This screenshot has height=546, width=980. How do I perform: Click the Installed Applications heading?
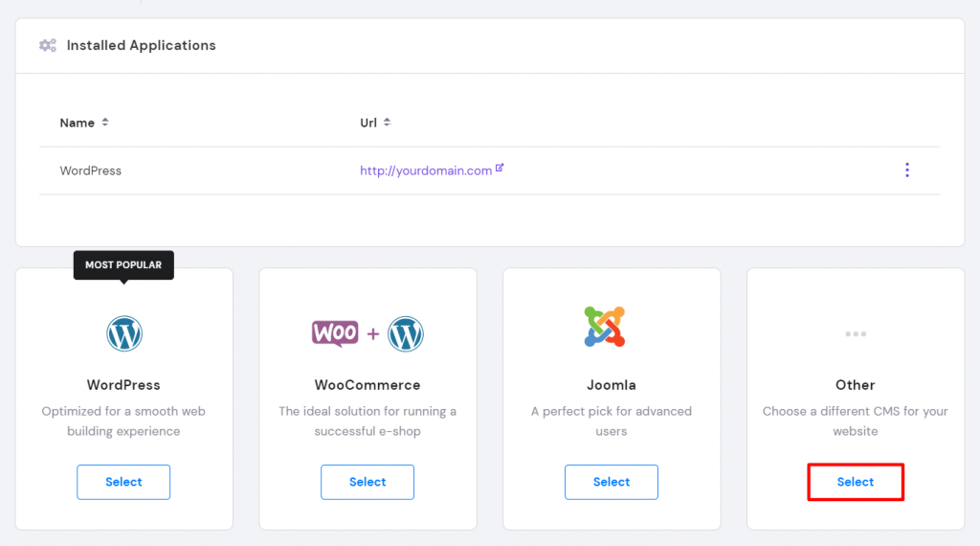(x=141, y=45)
